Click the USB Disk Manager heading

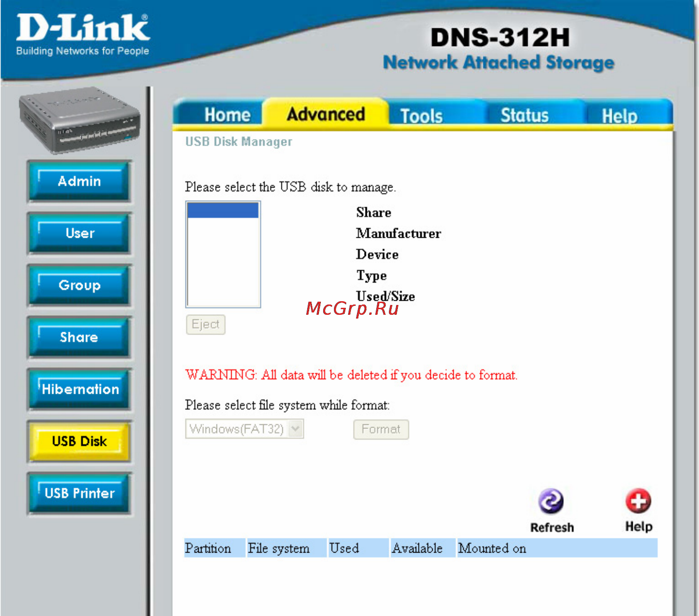coord(239,141)
